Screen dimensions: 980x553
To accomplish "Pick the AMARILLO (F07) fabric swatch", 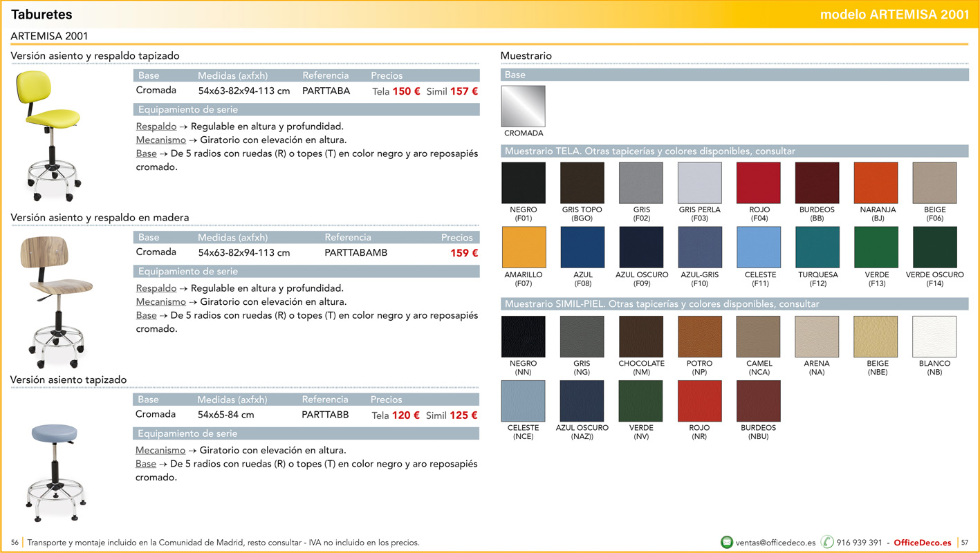I will [x=524, y=247].
